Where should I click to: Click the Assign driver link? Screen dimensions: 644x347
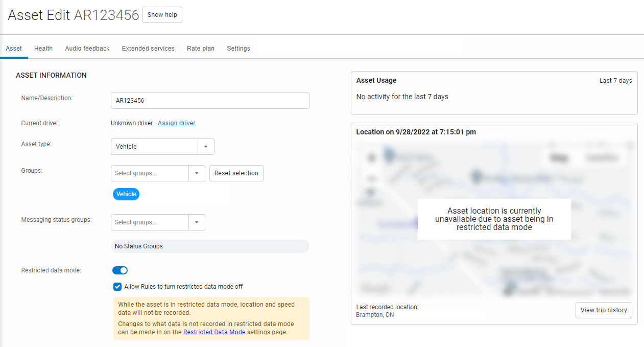pyautogui.click(x=176, y=123)
